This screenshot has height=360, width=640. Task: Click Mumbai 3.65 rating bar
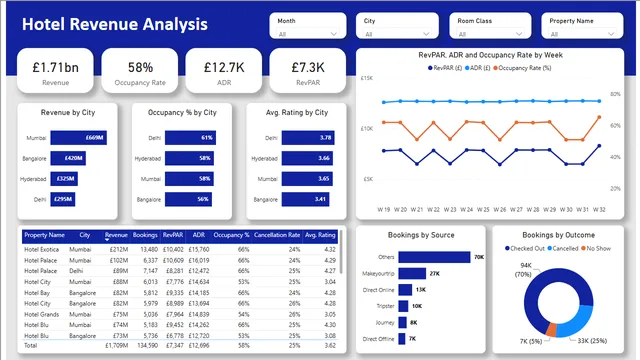coord(307,179)
